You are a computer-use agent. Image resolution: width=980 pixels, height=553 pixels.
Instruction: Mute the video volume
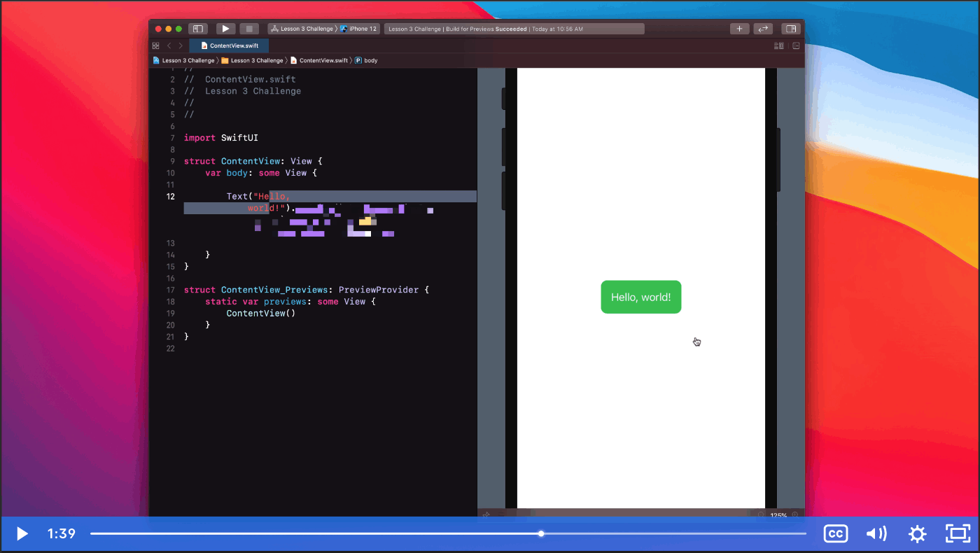876,533
